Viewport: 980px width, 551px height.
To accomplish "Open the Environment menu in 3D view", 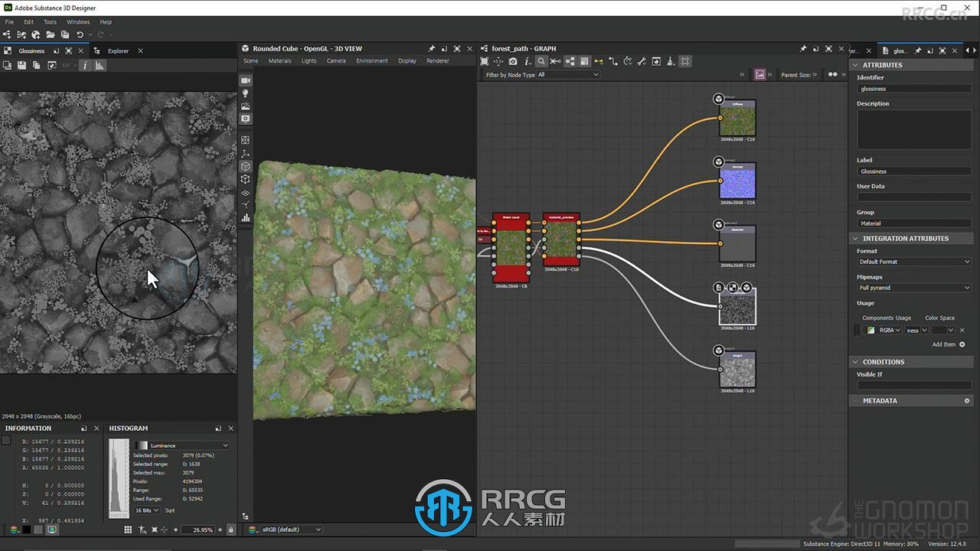I will [x=372, y=61].
